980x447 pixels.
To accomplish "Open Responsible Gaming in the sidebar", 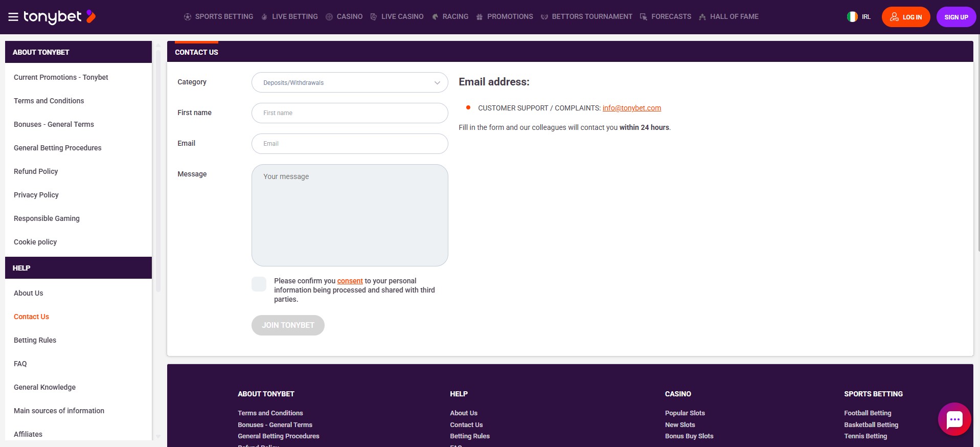I will tap(47, 218).
